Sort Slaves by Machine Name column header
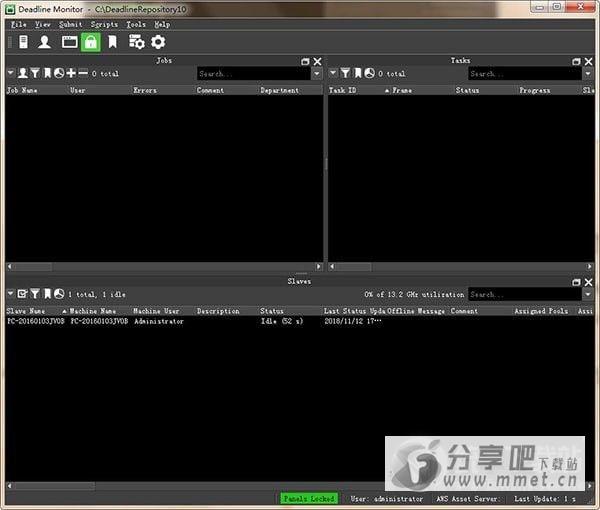Image resolution: width=600 pixels, height=510 pixels. [93, 311]
